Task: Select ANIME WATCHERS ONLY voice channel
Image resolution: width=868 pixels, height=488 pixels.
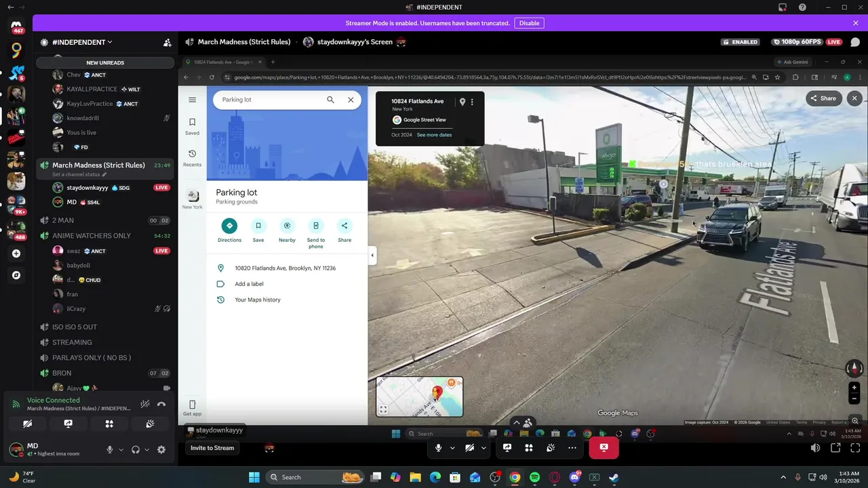Action: pos(104,236)
